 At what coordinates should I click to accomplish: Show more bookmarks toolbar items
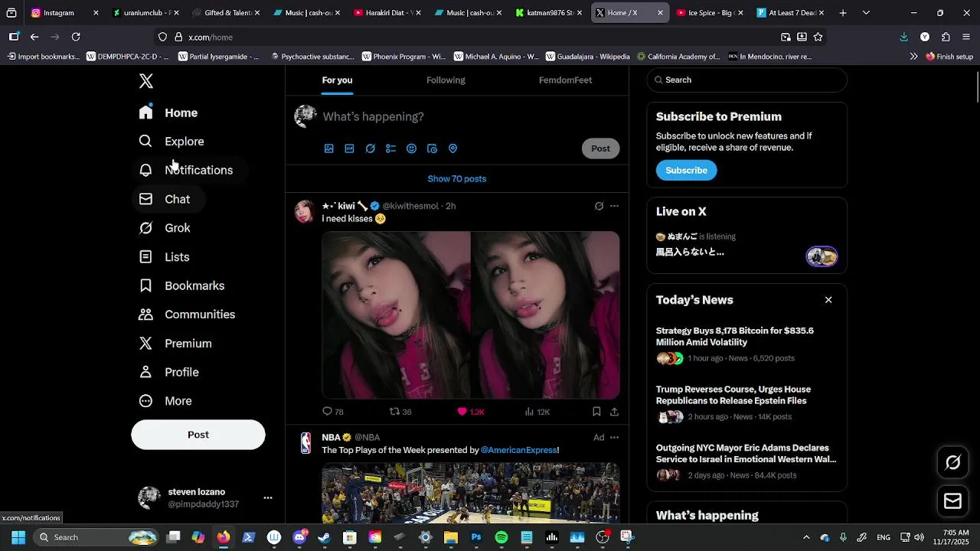click(913, 57)
